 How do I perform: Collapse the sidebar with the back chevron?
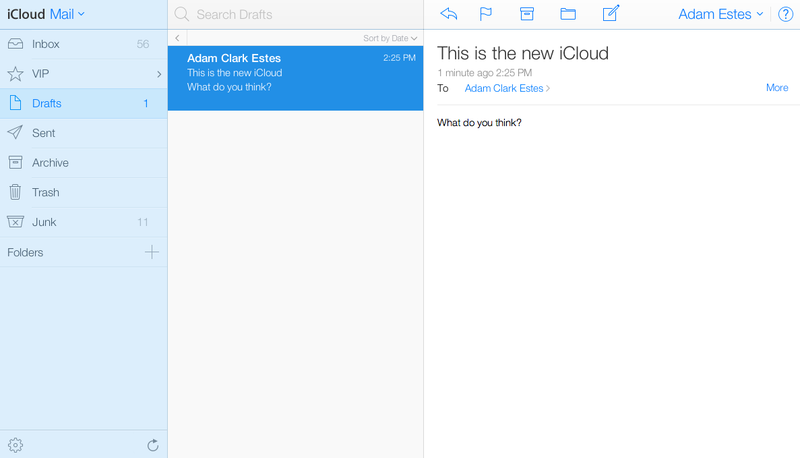(177, 38)
